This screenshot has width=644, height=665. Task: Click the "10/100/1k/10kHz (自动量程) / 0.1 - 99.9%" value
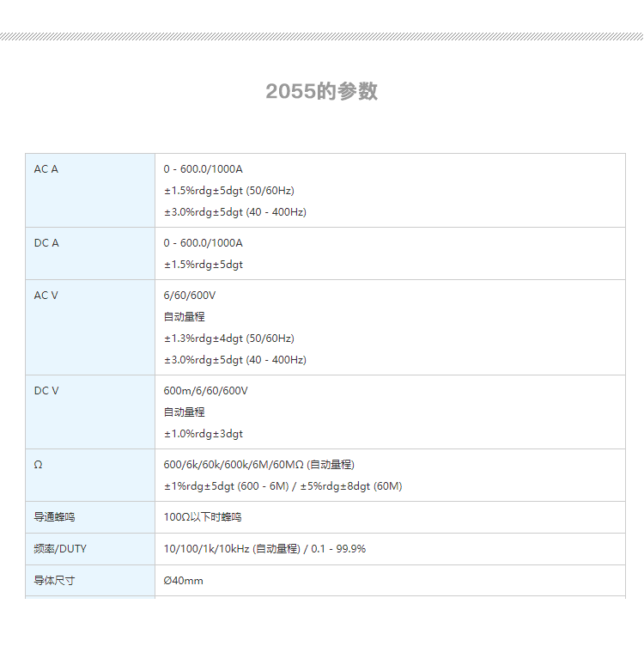(264, 549)
